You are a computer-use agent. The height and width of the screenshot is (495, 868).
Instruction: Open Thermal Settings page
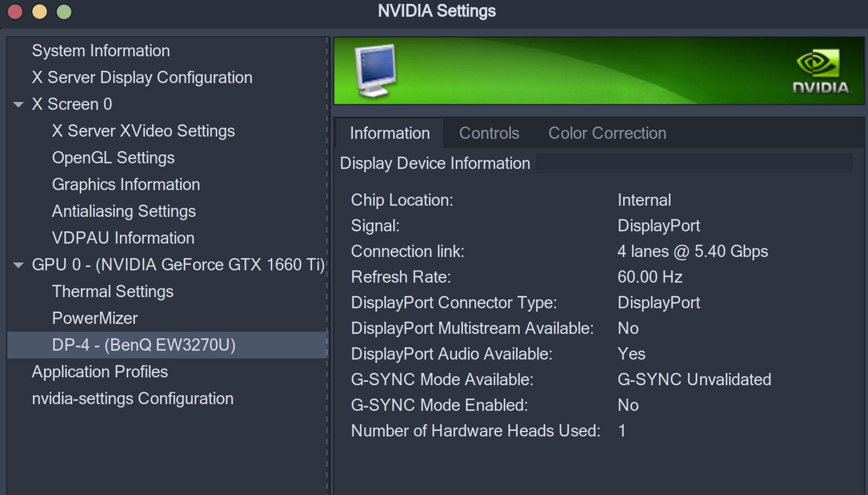pos(113,292)
